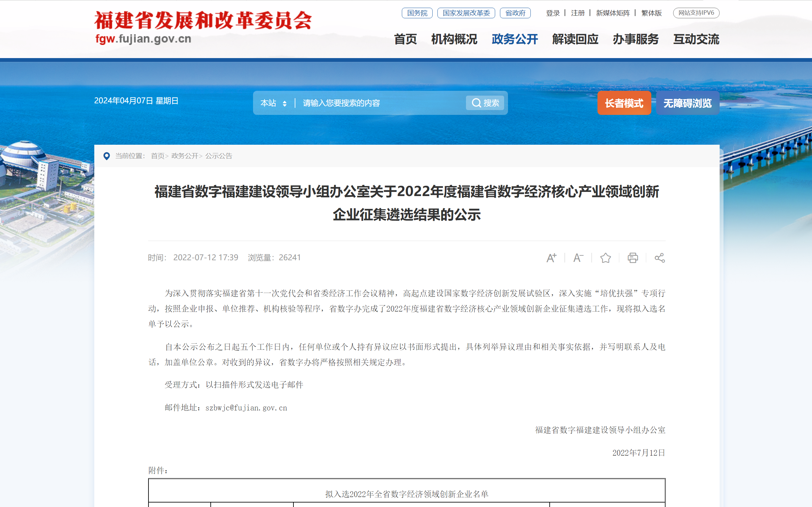Click the 新媒体矩阵 link

point(613,13)
